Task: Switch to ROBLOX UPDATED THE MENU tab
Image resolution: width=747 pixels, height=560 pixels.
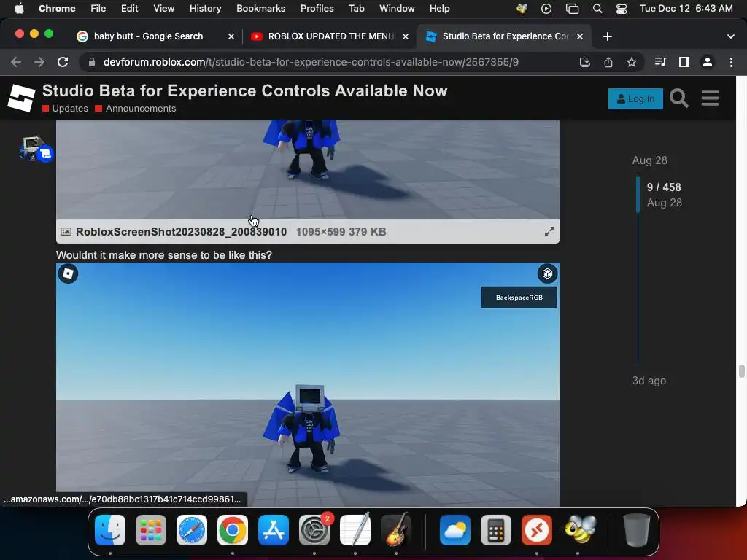Action: pyautogui.click(x=330, y=36)
